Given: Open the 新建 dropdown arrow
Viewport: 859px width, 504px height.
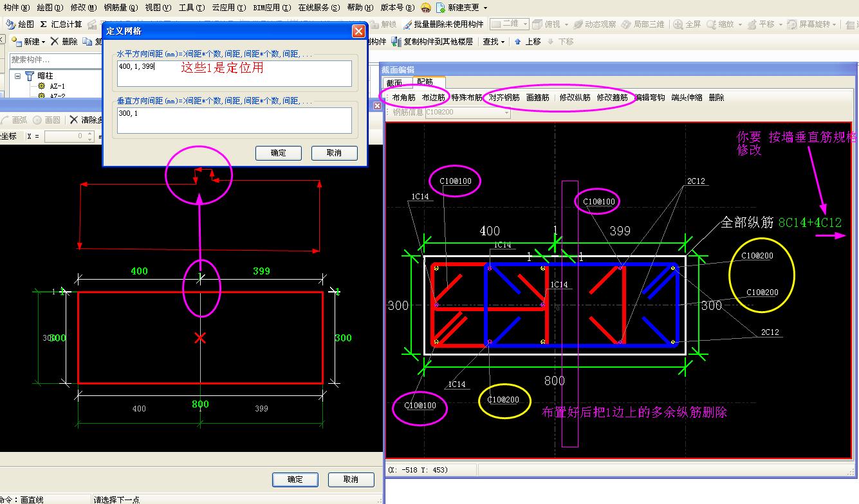Looking at the screenshot, I should pos(43,42).
